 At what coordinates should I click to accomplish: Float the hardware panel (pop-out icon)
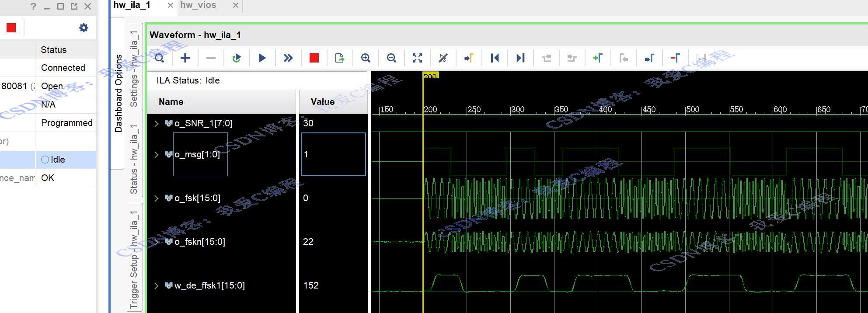(74, 6)
